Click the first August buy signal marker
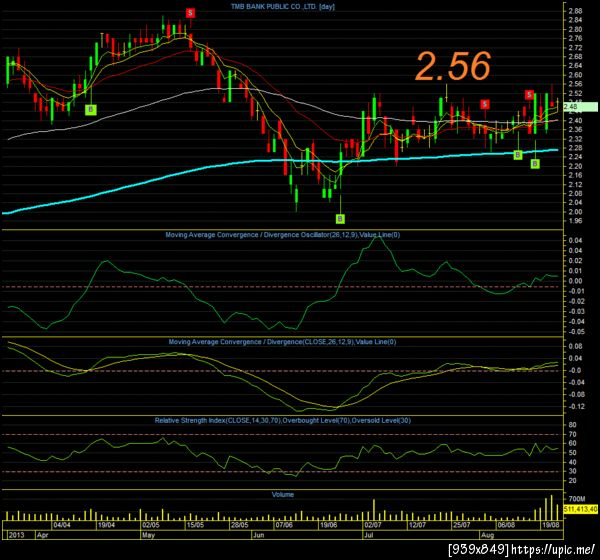 pos(518,155)
